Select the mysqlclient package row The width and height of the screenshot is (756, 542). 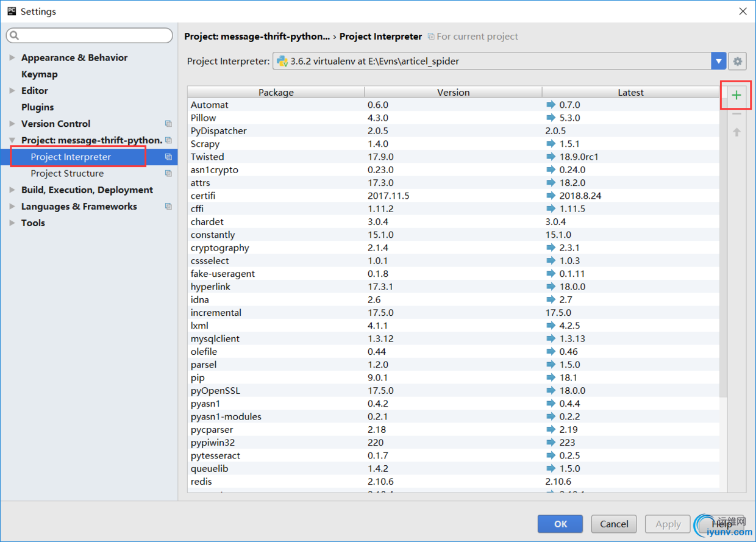(x=454, y=338)
